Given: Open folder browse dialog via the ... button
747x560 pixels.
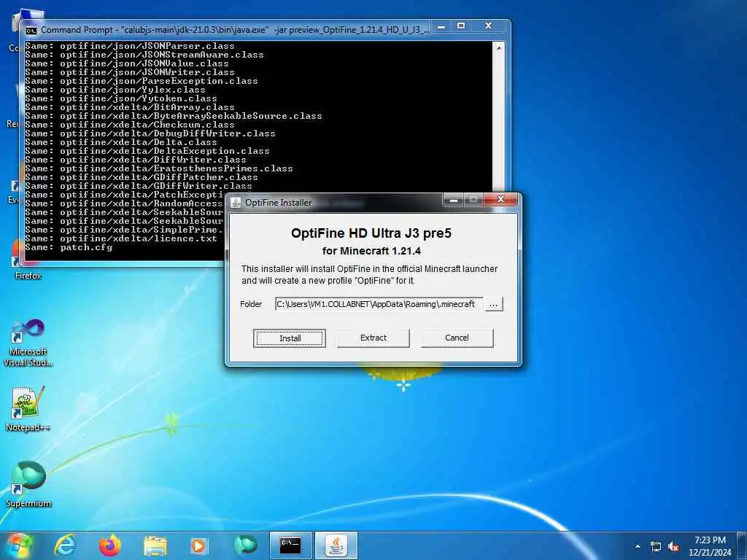Looking at the screenshot, I should point(494,304).
